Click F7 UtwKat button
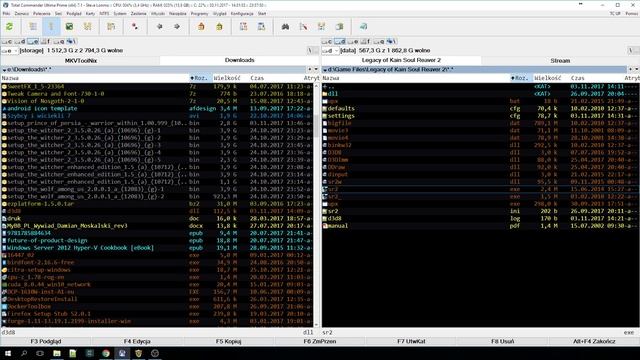640x360 pixels. coord(411,341)
